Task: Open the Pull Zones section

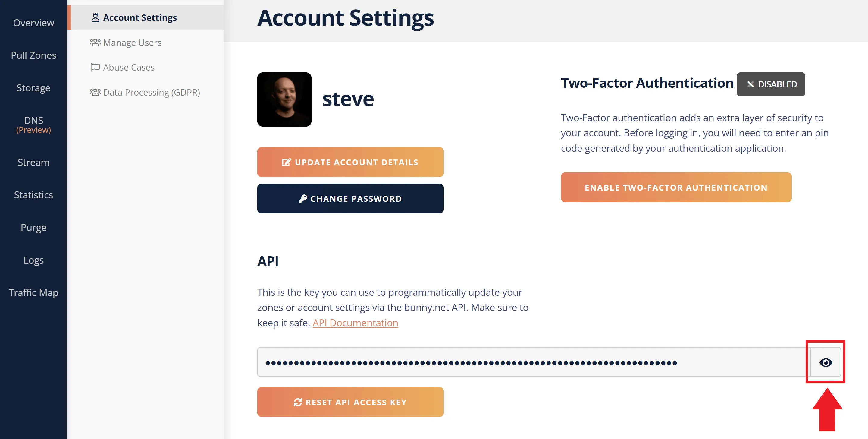Action: [x=33, y=55]
